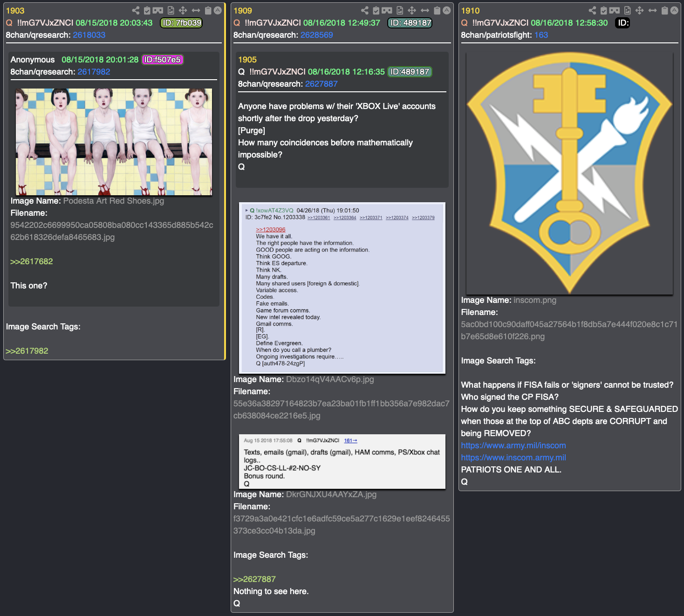Click the VR goggles icon on post 1903
Viewport: 684px width, 616px height.
point(158,10)
